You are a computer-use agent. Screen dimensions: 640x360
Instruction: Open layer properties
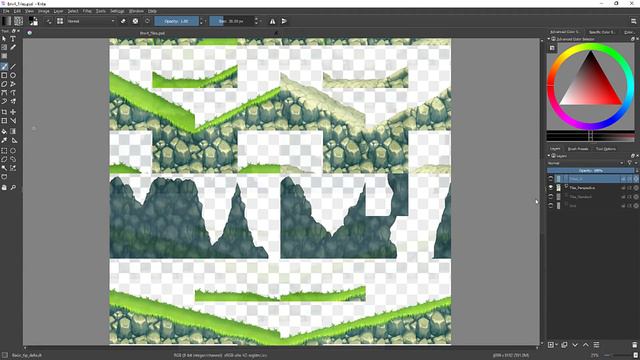click(596, 345)
